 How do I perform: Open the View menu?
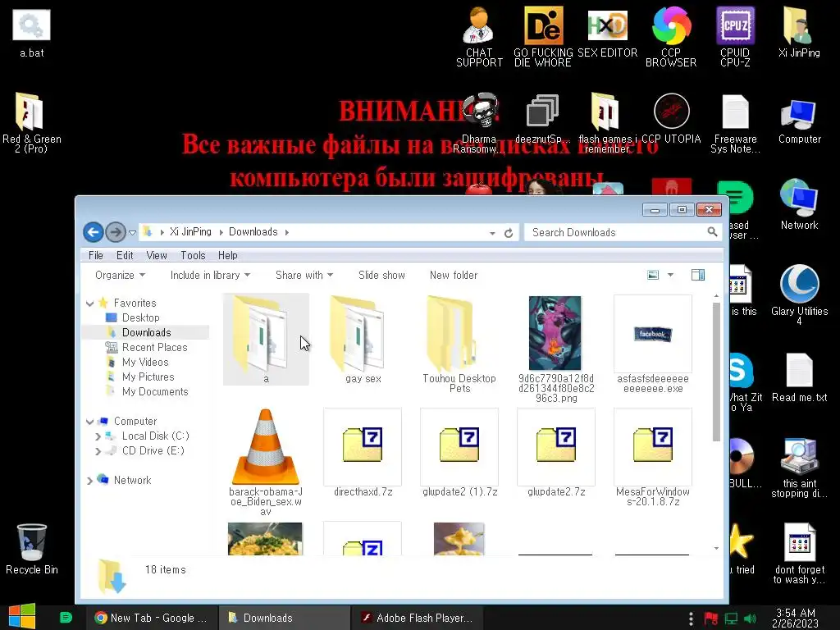click(x=157, y=256)
